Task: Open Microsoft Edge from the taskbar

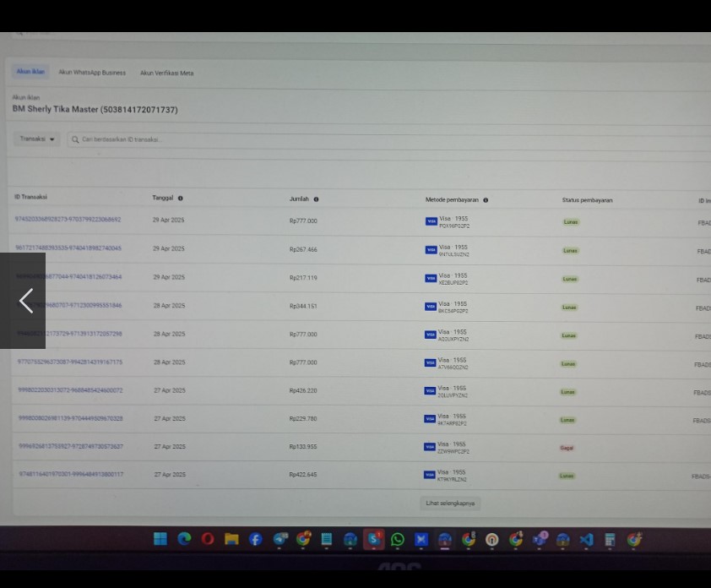Action: coord(183,539)
